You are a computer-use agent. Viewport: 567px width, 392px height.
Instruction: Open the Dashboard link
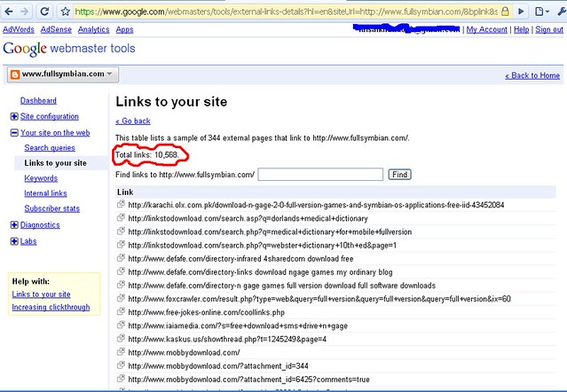(x=38, y=100)
